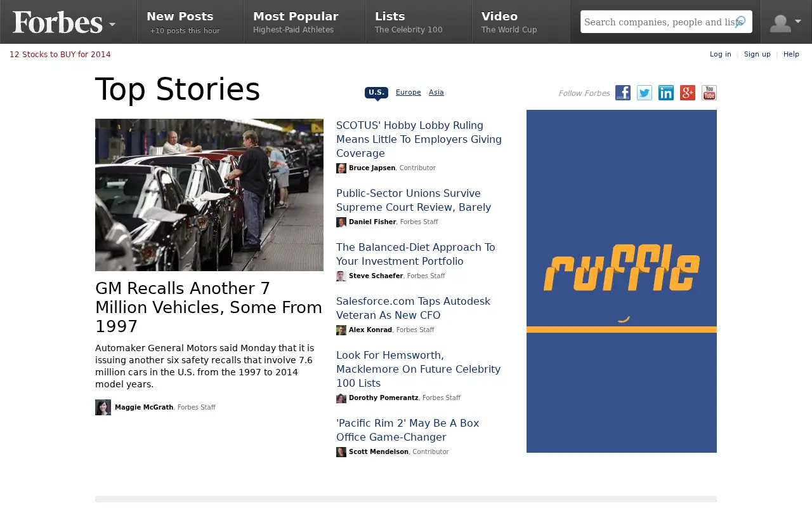812x508 pixels.
Task: Click Daniel Fisher's author avatar
Action: pyautogui.click(x=341, y=222)
